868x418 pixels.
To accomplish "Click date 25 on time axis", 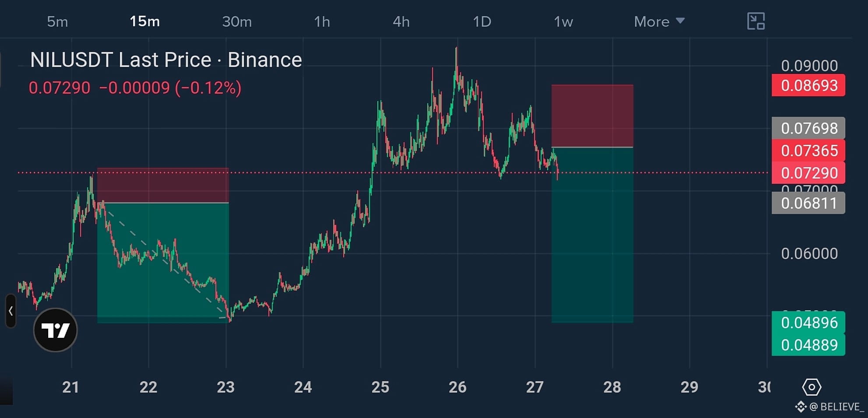I will [x=380, y=387].
